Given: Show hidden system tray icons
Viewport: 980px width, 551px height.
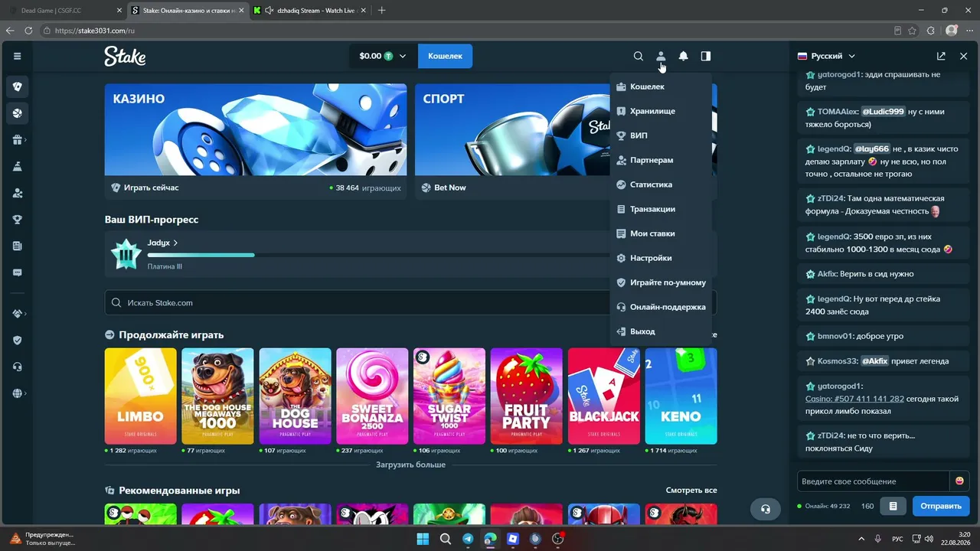Looking at the screenshot, I should [x=861, y=539].
